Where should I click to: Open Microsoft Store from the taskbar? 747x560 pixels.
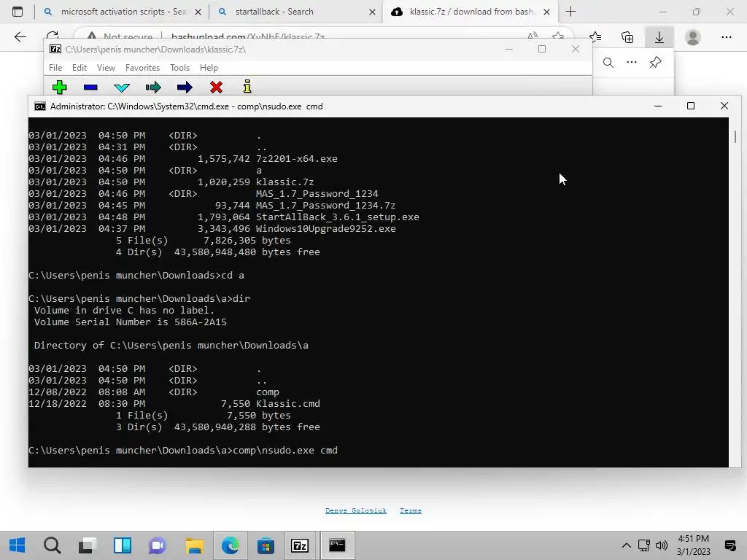coord(266,545)
